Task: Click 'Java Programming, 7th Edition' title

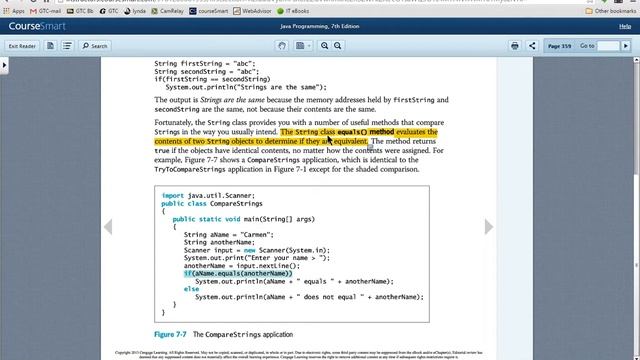Action: pyautogui.click(x=320, y=26)
